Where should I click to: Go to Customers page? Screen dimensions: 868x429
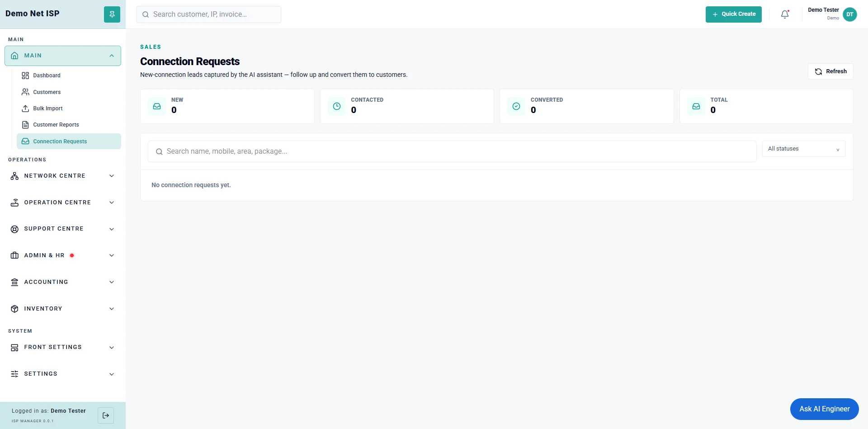coord(69,92)
